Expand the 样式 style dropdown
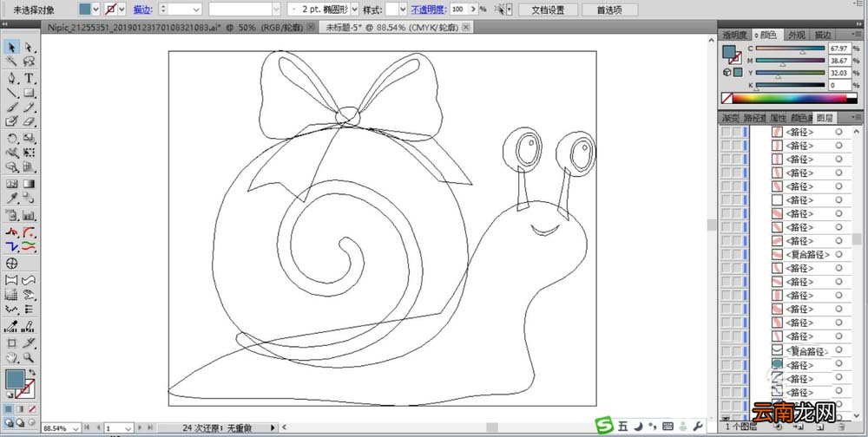 [x=403, y=10]
